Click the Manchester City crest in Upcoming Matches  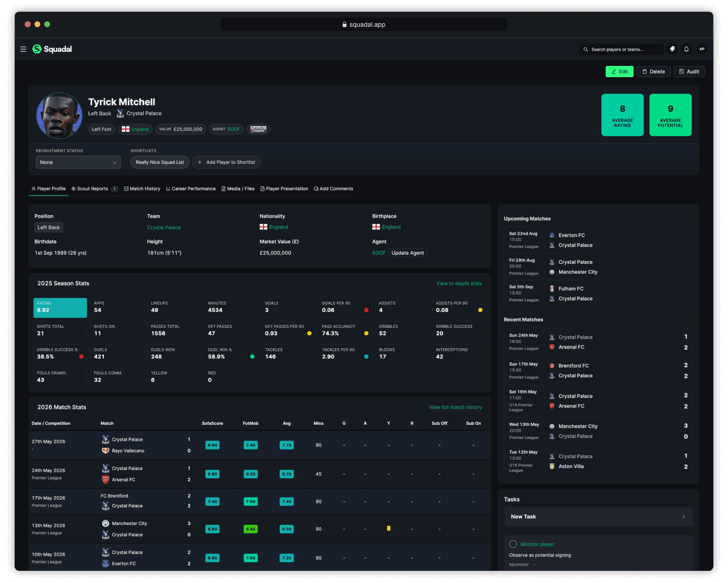point(552,272)
